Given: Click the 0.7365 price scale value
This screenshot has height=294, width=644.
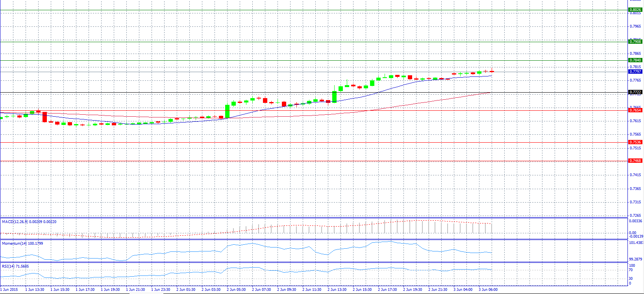Looking at the screenshot, I should point(635,189).
